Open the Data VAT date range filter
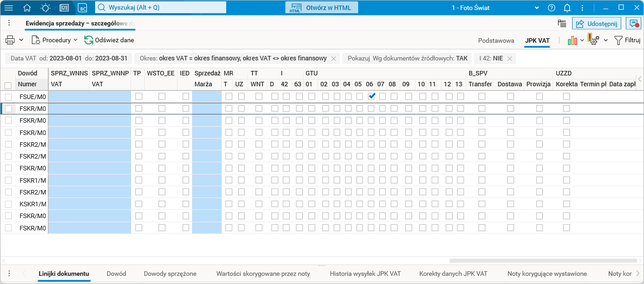 tap(69, 59)
